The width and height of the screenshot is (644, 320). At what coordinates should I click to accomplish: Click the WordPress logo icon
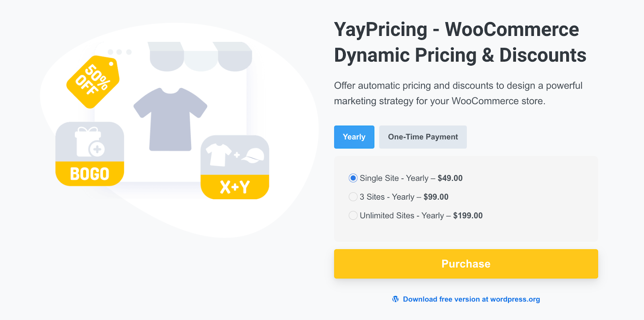[395, 299]
